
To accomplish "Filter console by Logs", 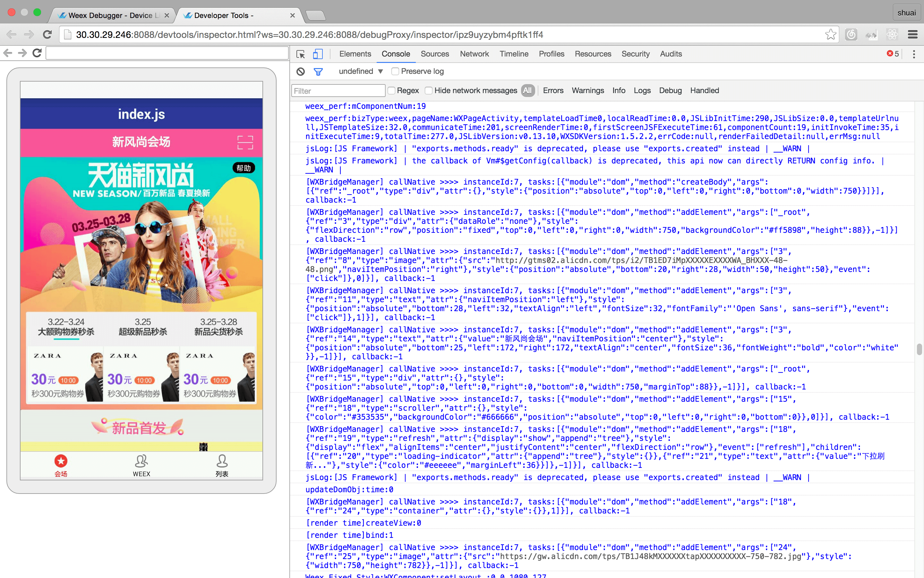I will pyautogui.click(x=642, y=91).
